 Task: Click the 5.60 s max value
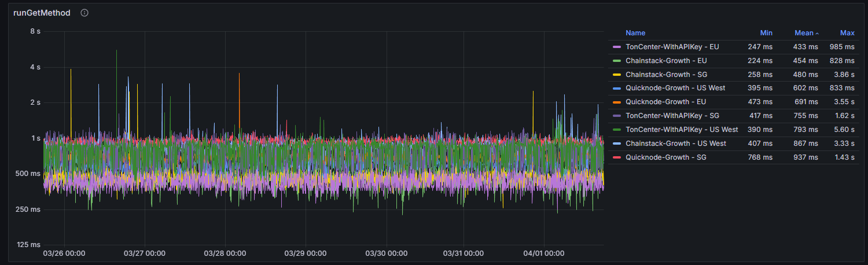pos(843,130)
